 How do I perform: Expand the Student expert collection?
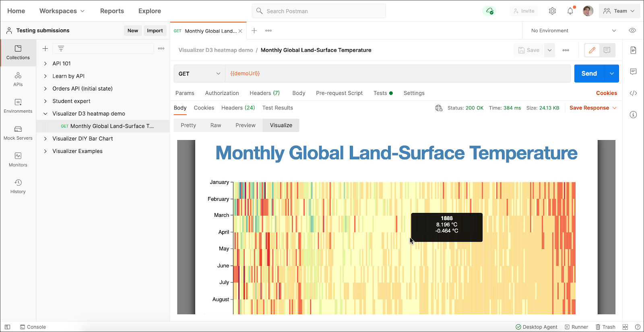tap(45, 101)
